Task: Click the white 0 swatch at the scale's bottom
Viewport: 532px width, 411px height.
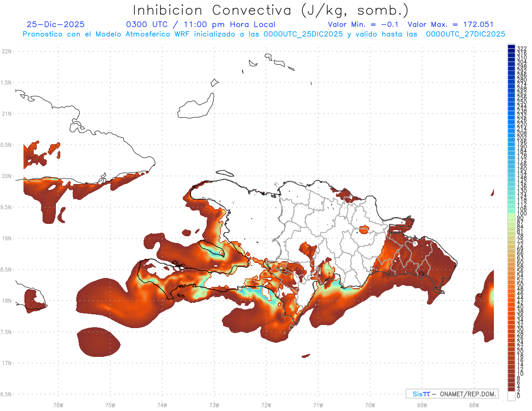Action: point(511,397)
